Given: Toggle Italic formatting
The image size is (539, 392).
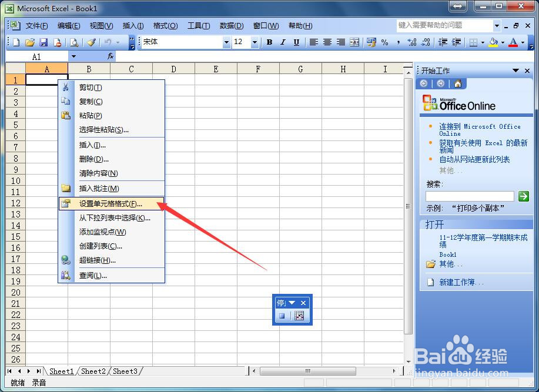Looking at the screenshot, I should pos(283,42).
